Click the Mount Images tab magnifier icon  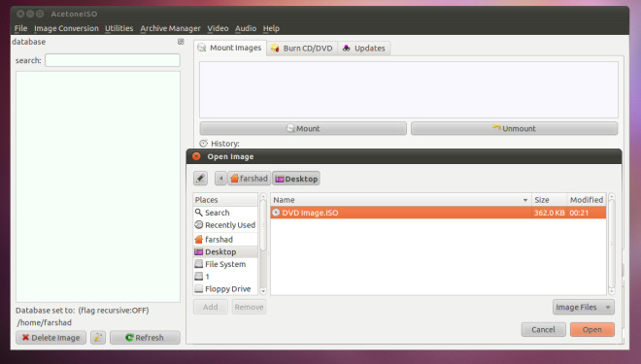point(202,48)
